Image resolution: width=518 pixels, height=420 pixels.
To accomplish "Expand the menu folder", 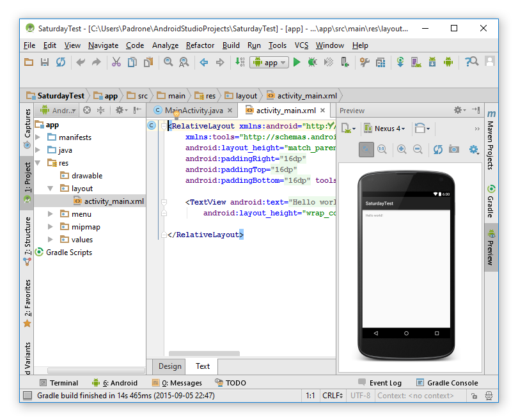I will point(51,214).
